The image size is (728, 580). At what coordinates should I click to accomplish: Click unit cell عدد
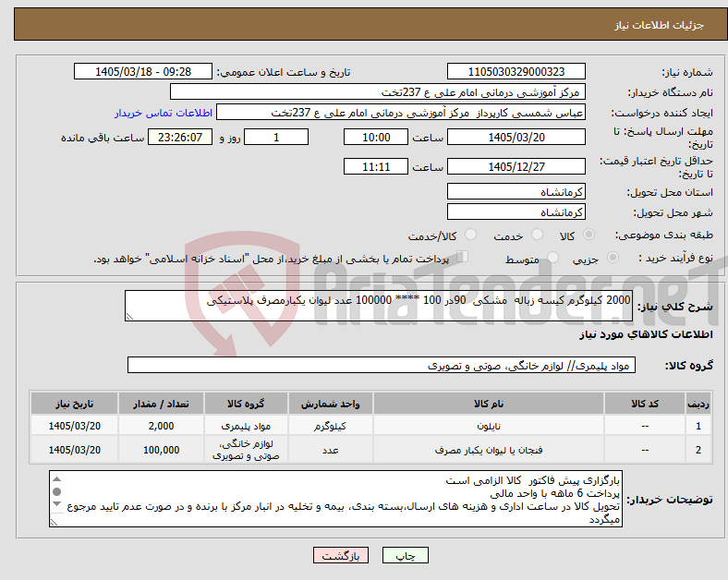point(330,450)
